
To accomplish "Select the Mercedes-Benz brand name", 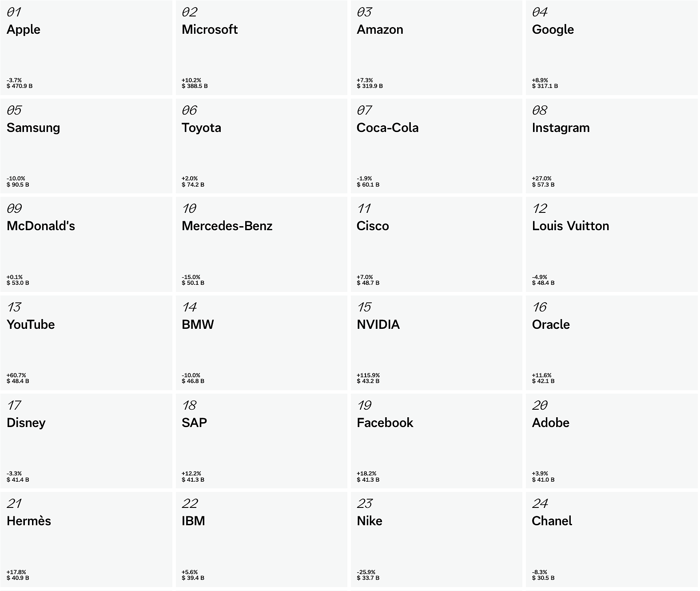I will pyautogui.click(x=227, y=226).
